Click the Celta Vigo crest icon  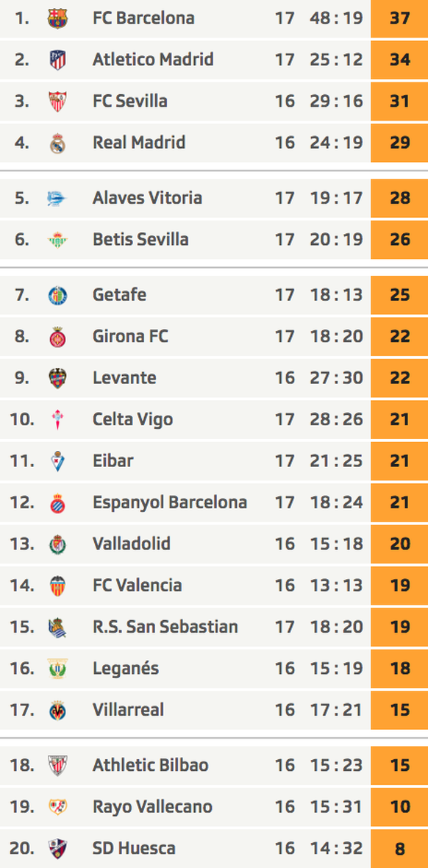[57, 419]
